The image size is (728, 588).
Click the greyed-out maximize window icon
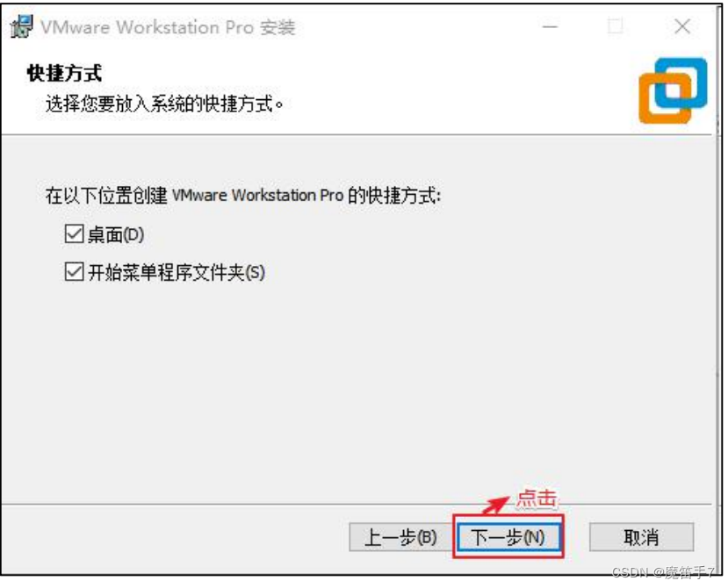pos(616,26)
